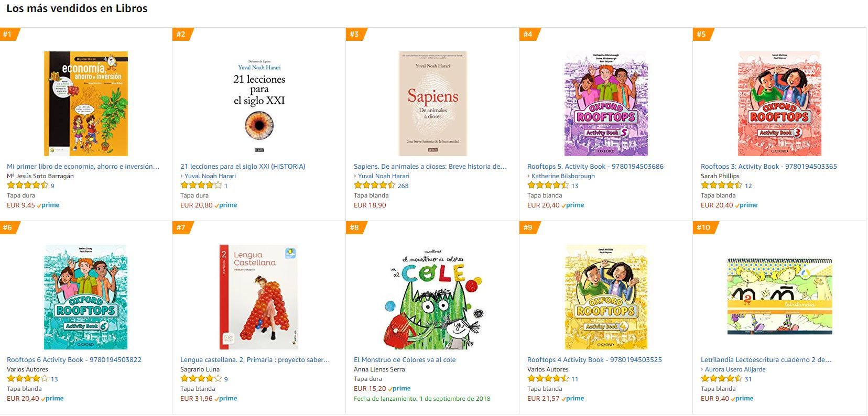868x416 pixels.
Task: Click the #8 bestseller rank badge
Action: click(355, 227)
